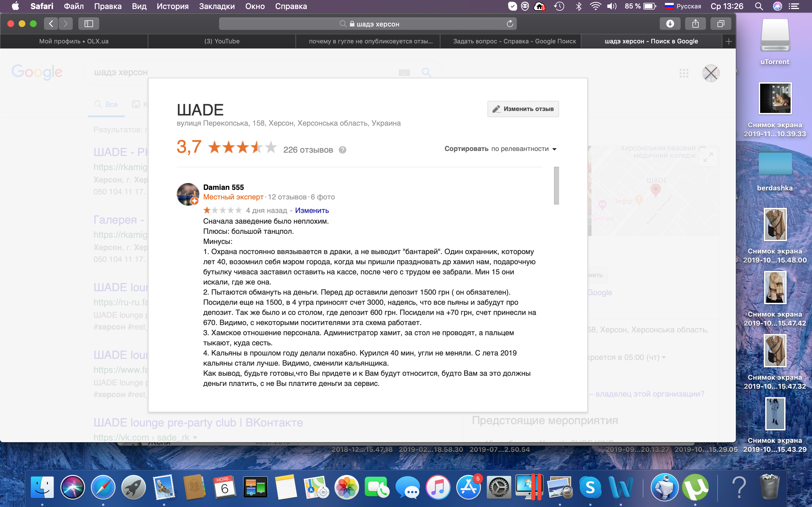Click the Safari downloads icon
Image resolution: width=812 pixels, height=507 pixels.
[670, 23]
